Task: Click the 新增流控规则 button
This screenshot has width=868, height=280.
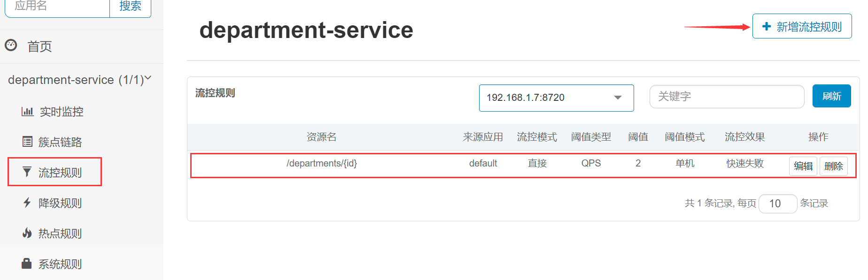Action: pos(801,26)
